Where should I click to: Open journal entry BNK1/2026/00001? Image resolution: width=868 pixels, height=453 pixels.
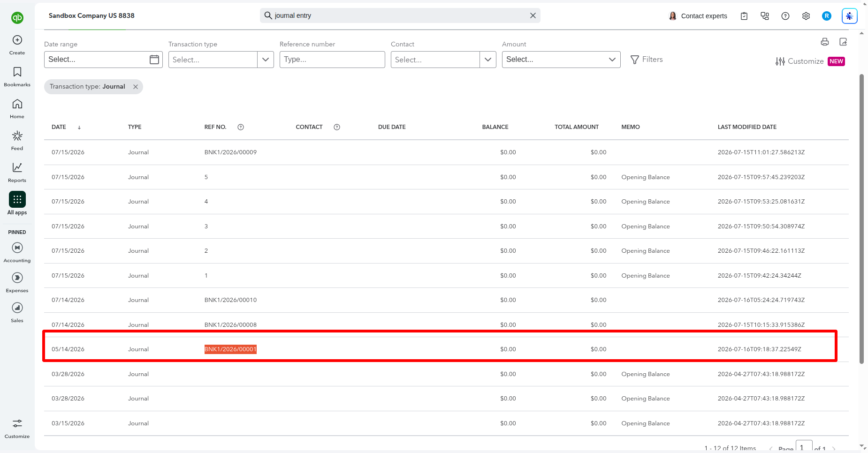[x=230, y=349]
